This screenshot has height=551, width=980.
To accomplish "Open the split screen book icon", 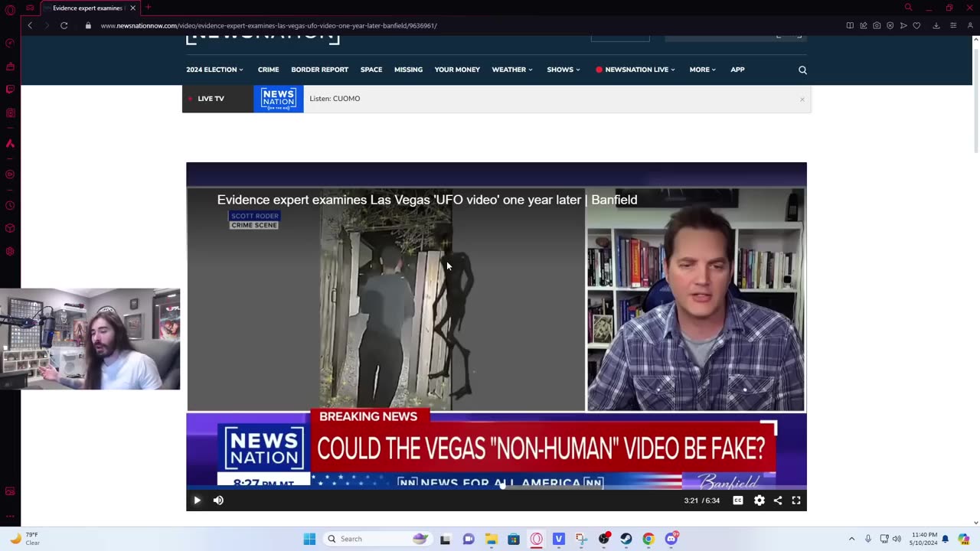I will 850,25.
